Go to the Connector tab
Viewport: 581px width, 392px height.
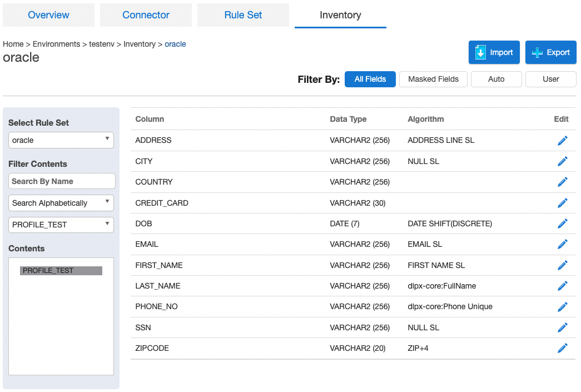(x=146, y=15)
